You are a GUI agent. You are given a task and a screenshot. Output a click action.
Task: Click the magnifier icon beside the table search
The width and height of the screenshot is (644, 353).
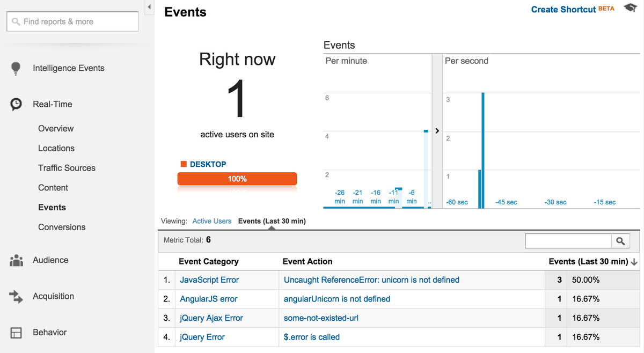[621, 241]
